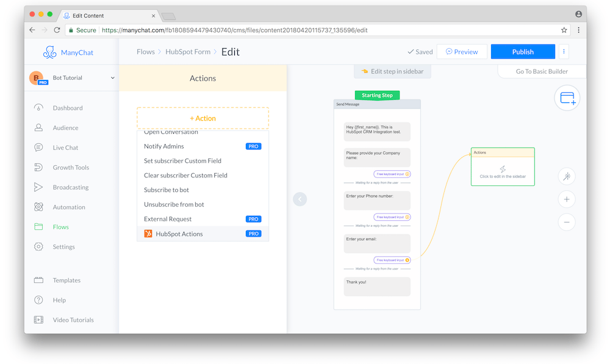Image resolution: width=610 pixels, height=364 pixels.
Task: Click Free keyboard input under Company message
Action: tap(392, 174)
